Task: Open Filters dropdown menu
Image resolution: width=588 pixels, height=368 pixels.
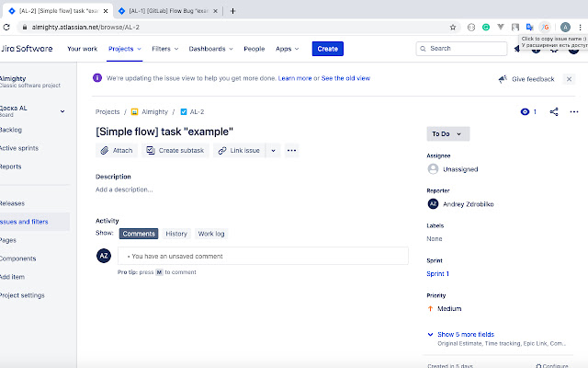Action: point(165,49)
